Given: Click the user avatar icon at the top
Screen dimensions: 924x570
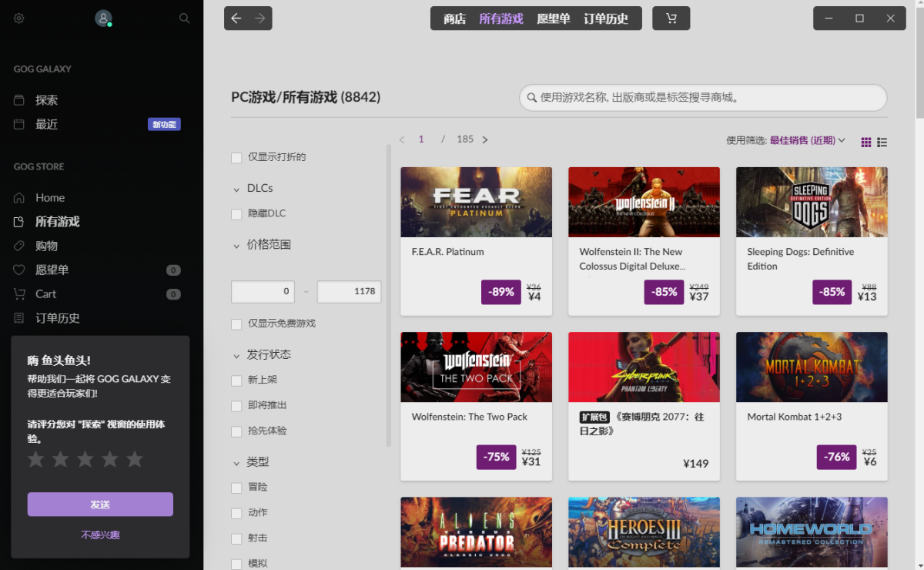Looking at the screenshot, I should (103, 17).
